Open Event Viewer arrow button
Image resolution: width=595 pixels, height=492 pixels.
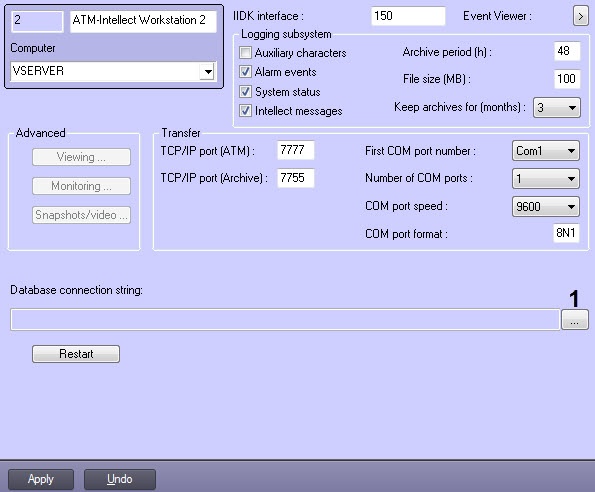580,16
